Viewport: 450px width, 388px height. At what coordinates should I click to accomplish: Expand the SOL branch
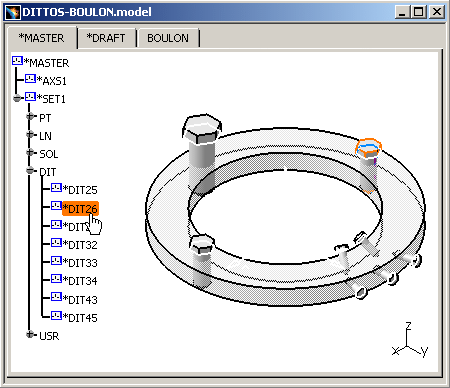pos(30,153)
